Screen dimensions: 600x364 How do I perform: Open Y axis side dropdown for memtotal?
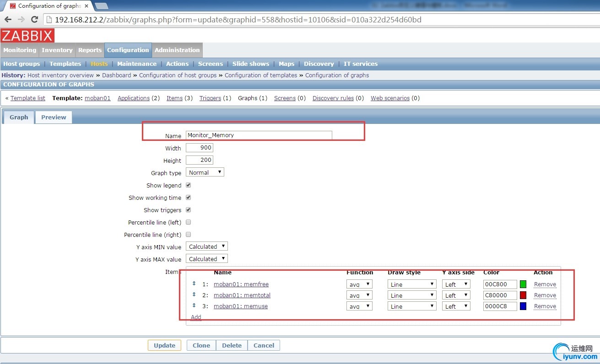[x=456, y=295]
